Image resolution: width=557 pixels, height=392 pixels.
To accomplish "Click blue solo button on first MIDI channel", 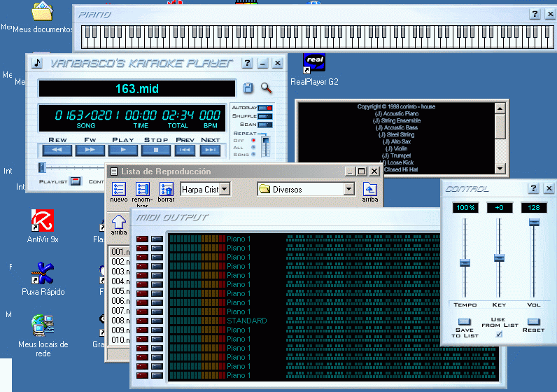I will 157,239.
